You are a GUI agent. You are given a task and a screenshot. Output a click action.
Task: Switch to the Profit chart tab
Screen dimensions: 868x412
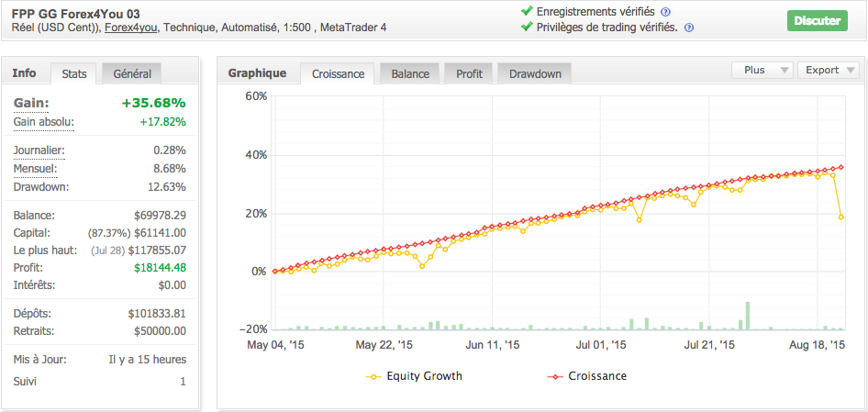click(x=469, y=73)
